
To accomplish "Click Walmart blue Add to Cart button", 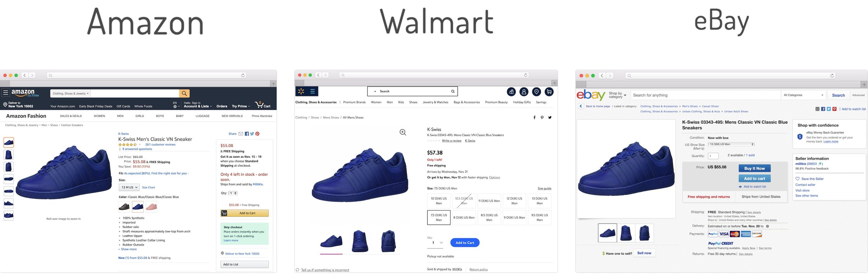I will [465, 243].
